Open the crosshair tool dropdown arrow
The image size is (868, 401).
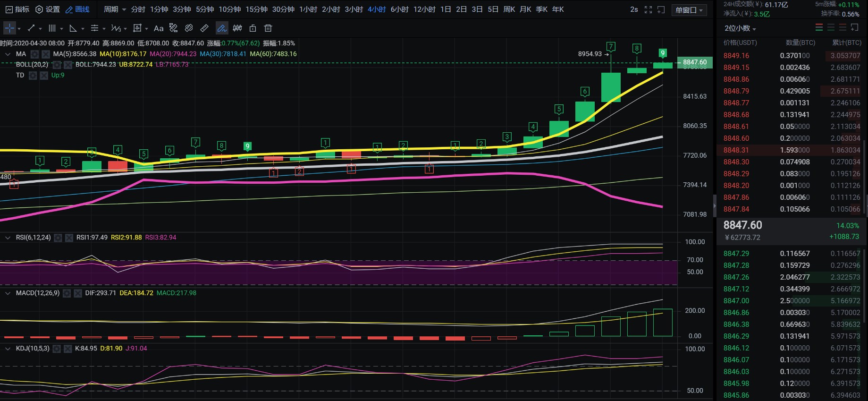(19, 29)
